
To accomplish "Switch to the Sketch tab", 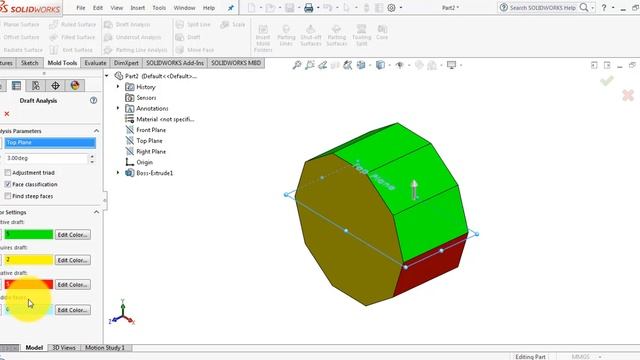I will coord(29,63).
